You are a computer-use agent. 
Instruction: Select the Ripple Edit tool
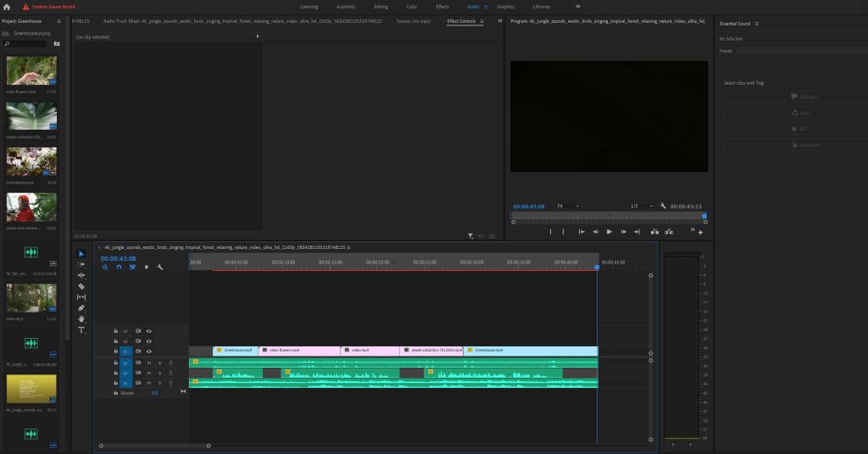(81, 275)
